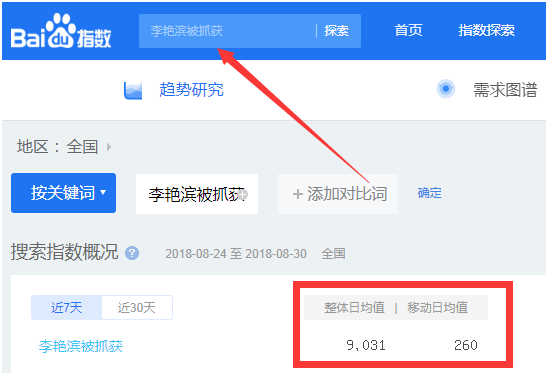The width and height of the screenshot is (548, 375).
Task: Click the 全国 region text
Action: click(82, 146)
